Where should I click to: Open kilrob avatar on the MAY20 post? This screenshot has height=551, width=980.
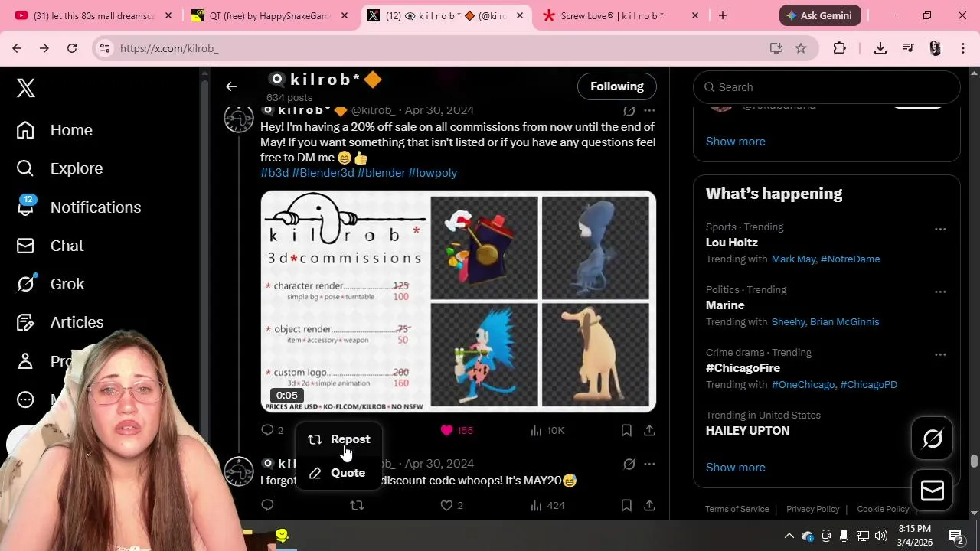[239, 471]
